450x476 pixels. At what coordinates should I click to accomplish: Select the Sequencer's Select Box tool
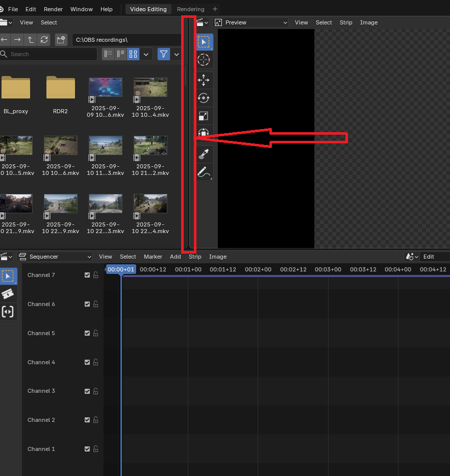point(8,276)
